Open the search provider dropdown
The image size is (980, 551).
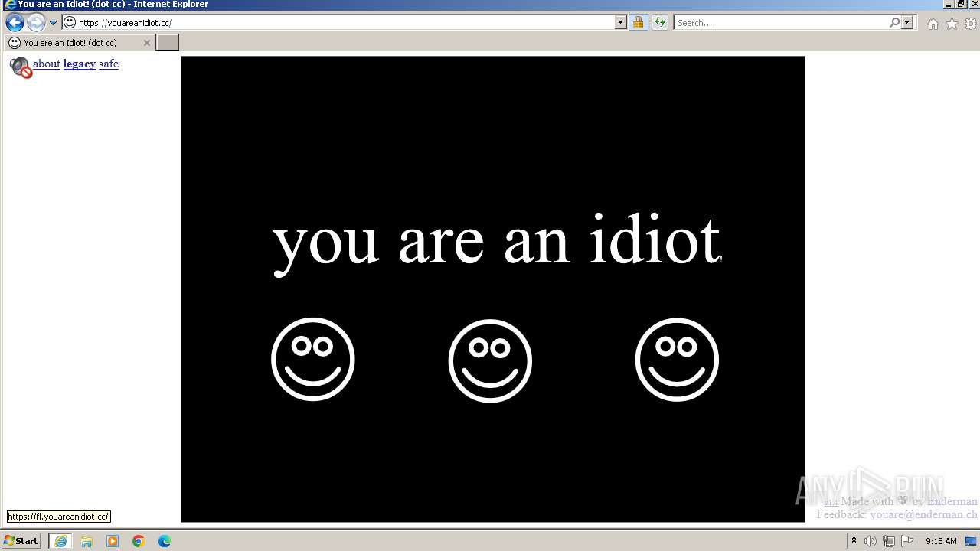coord(908,23)
